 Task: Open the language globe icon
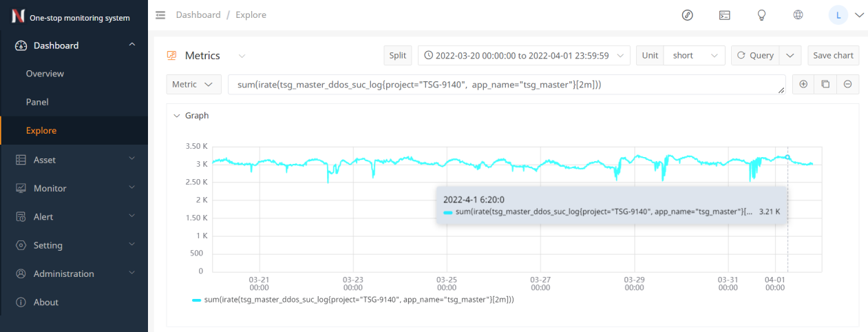click(x=798, y=15)
